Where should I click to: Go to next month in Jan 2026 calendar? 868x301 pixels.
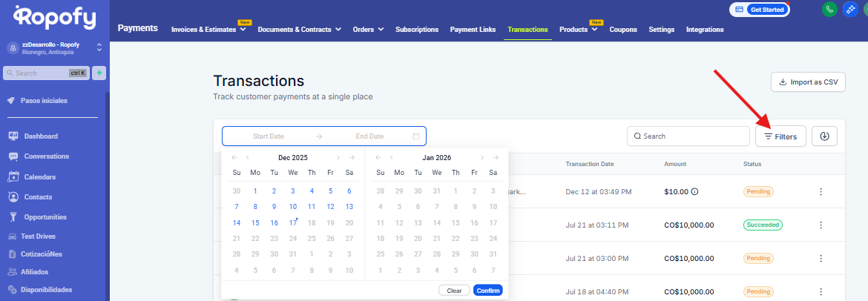(x=481, y=157)
